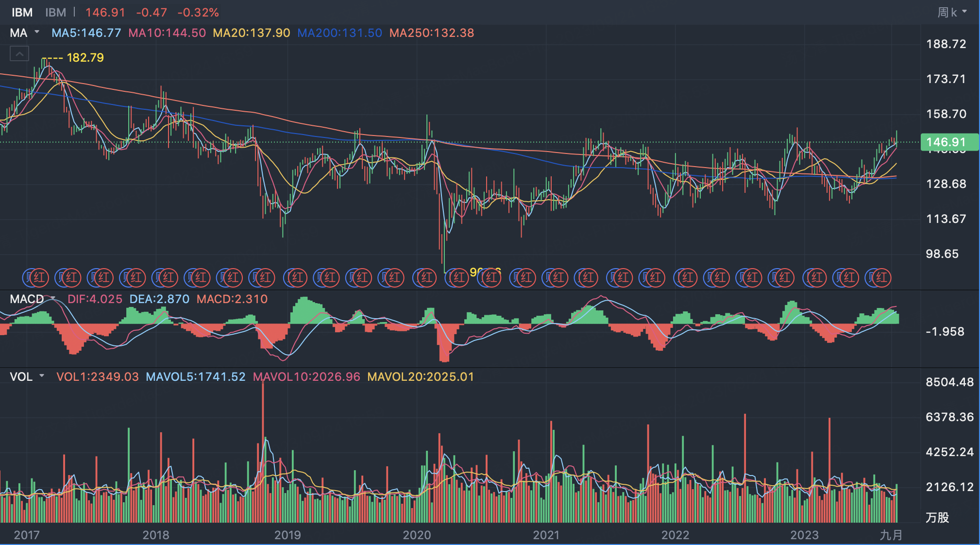
Task: Click the 万股 volume unit label
Action: [x=937, y=518]
